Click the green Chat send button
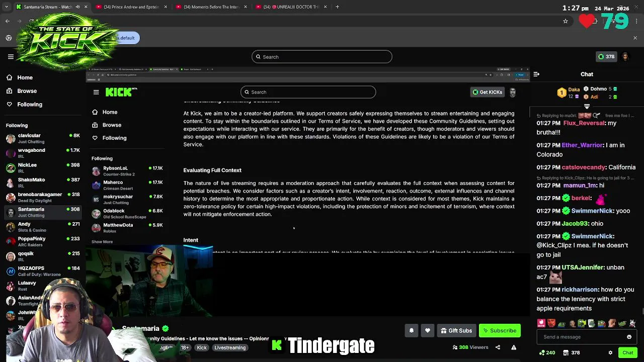The height and width of the screenshot is (362, 644). 627,352
